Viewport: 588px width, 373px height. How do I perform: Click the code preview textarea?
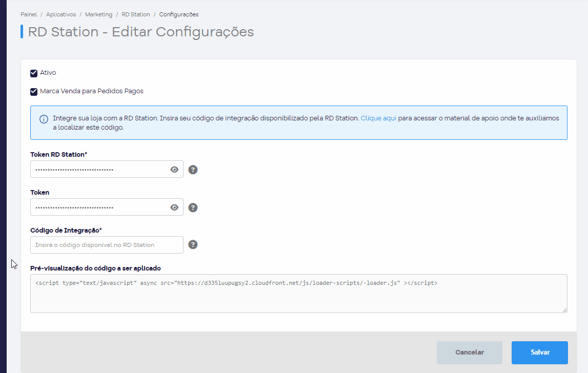click(x=299, y=294)
